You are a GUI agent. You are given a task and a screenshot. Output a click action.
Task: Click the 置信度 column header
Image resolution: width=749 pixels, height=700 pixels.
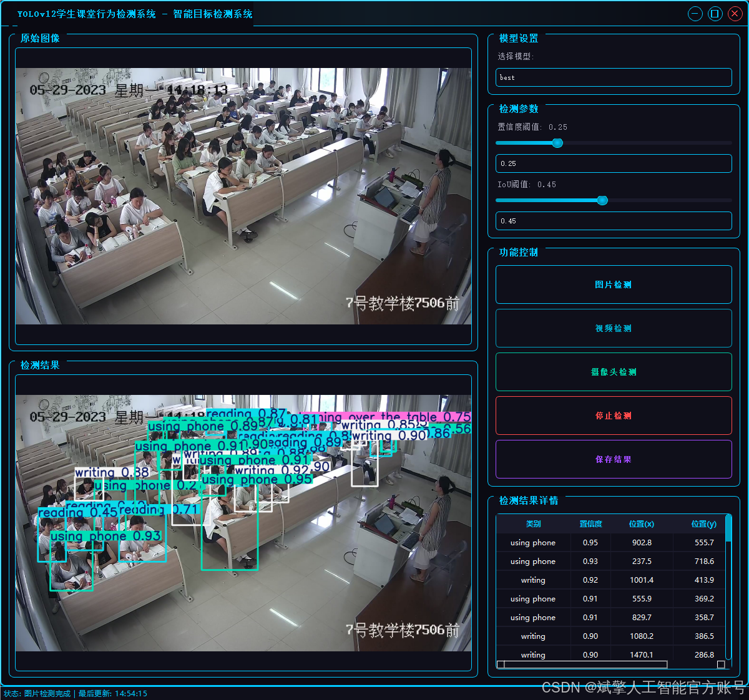click(x=590, y=524)
